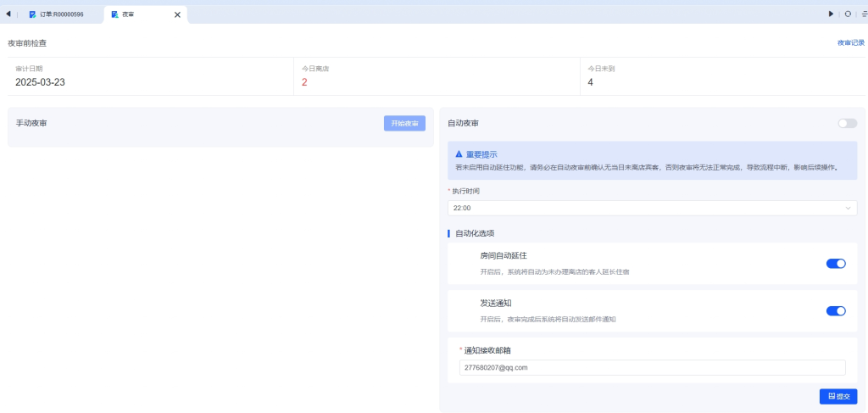Open the 夜审记录 link
The height and width of the screenshot is (413, 868).
point(850,42)
